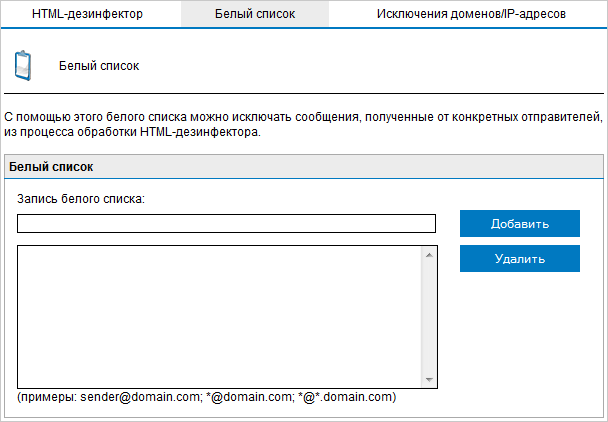Focus the whitelist entry input field
Screen dimensions: 608x422
coord(226,223)
